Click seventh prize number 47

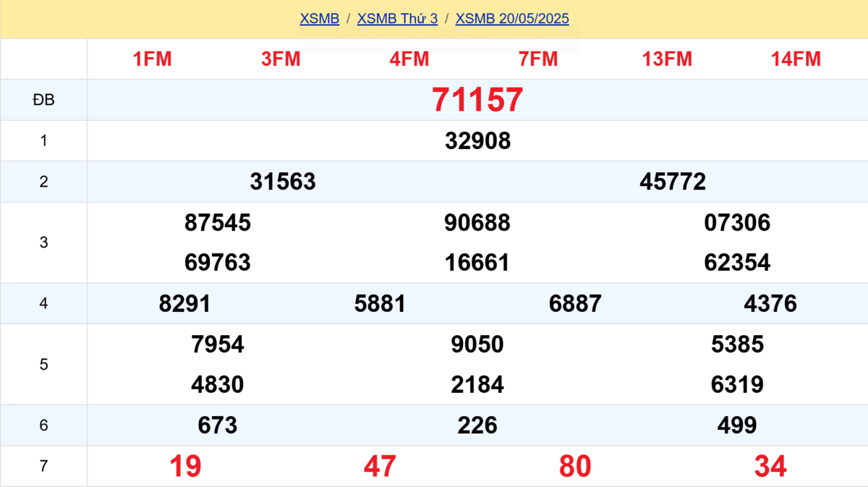380,467
